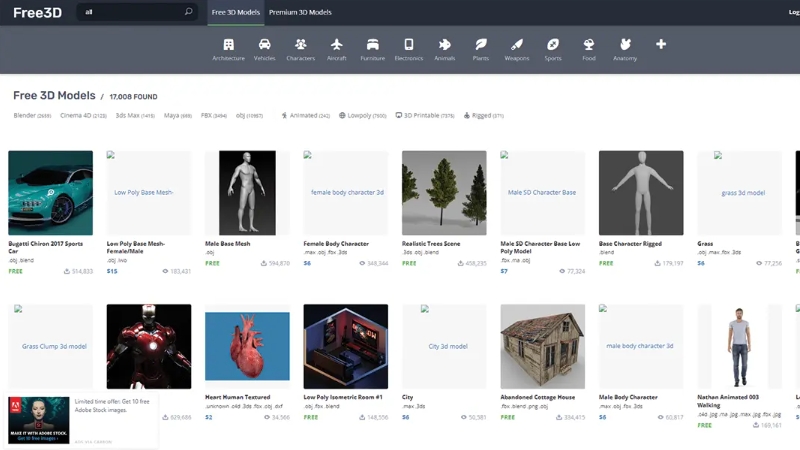Image resolution: width=800 pixels, height=450 pixels.
Task: Open Grass Clump 3d model placeholder
Action: click(x=51, y=346)
